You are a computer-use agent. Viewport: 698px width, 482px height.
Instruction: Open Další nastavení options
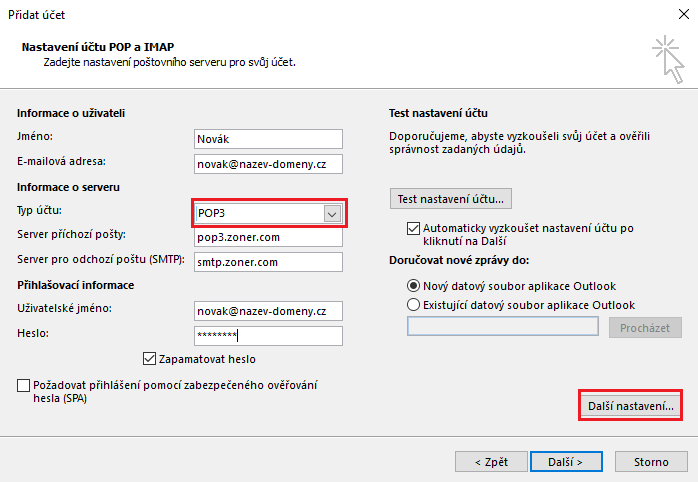(x=630, y=406)
